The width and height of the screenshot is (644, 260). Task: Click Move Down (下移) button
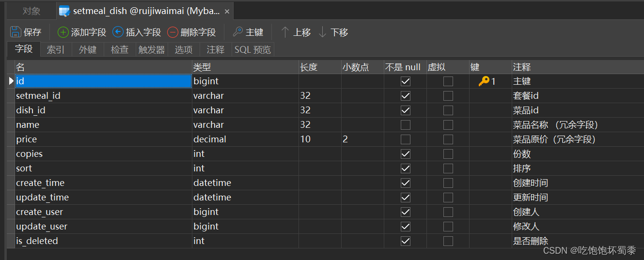coord(333,32)
